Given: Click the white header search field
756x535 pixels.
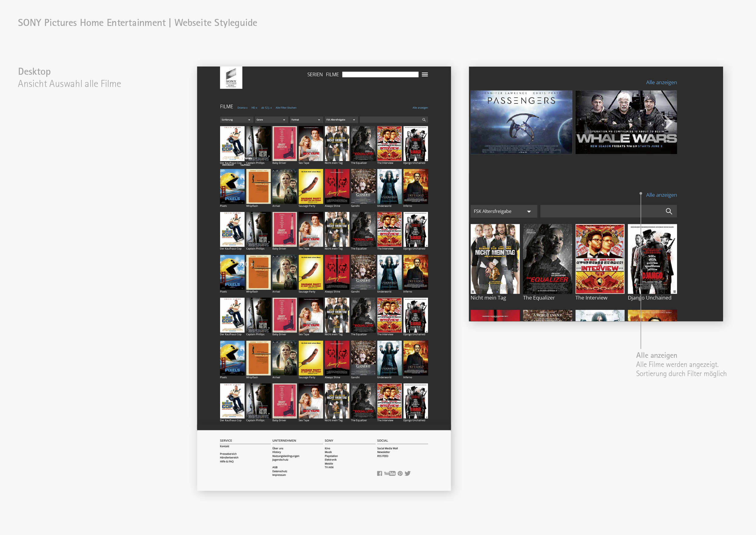Looking at the screenshot, I should 380,74.
